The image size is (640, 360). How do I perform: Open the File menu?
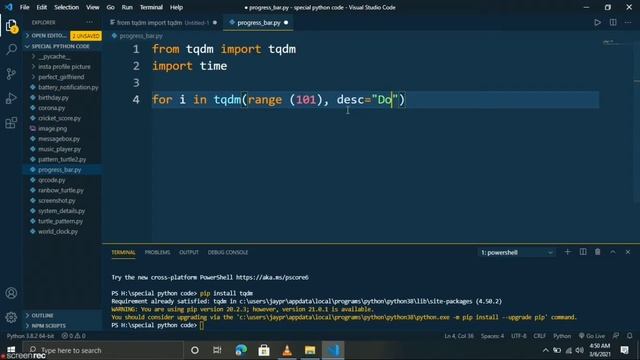click(24, 7)
